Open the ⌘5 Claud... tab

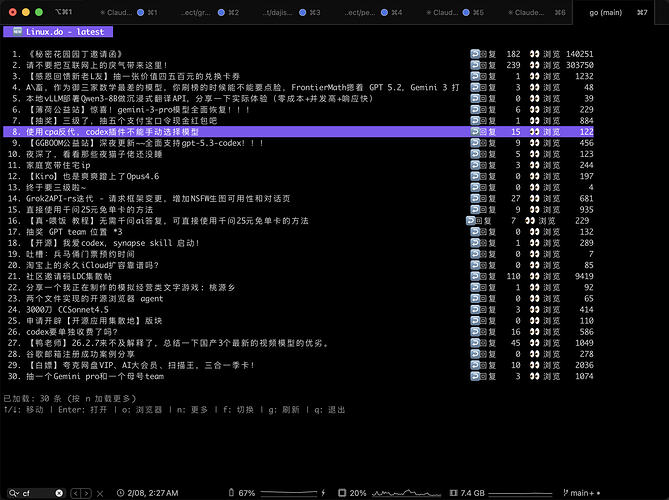click(454, 12)
